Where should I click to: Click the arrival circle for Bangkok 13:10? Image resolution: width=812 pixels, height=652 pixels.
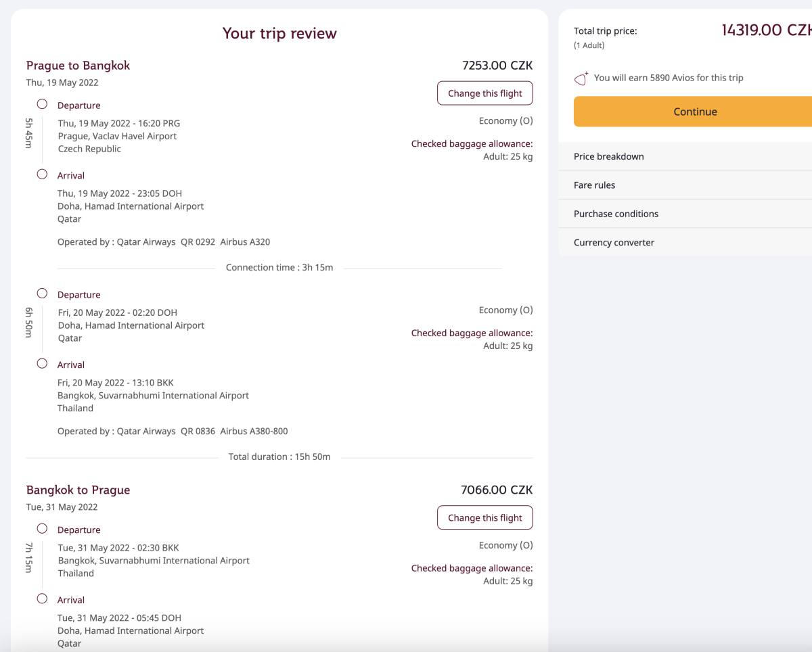click(x=43, y=364)
